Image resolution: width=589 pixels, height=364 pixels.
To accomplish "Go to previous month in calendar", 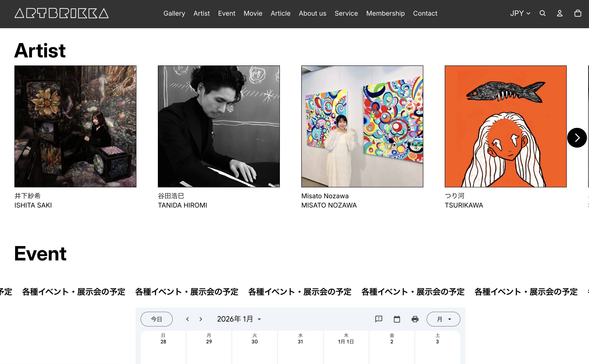I will click(188, 319).
